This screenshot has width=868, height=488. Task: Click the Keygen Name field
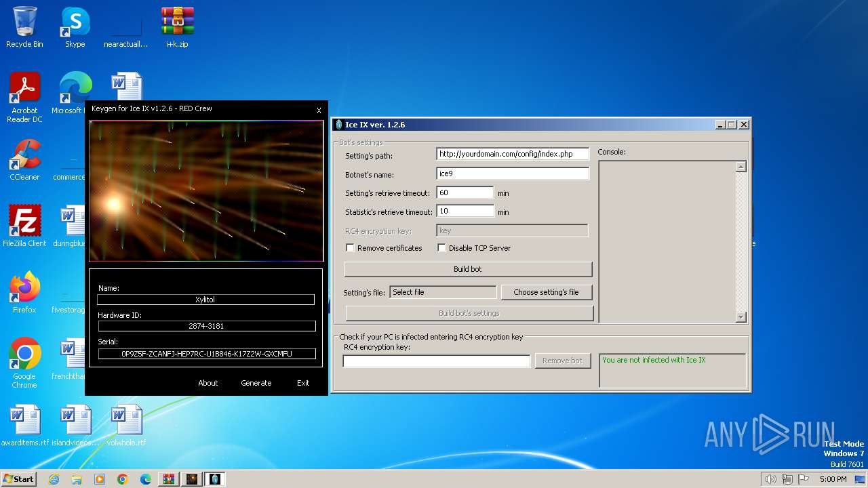tap(206, 300)
